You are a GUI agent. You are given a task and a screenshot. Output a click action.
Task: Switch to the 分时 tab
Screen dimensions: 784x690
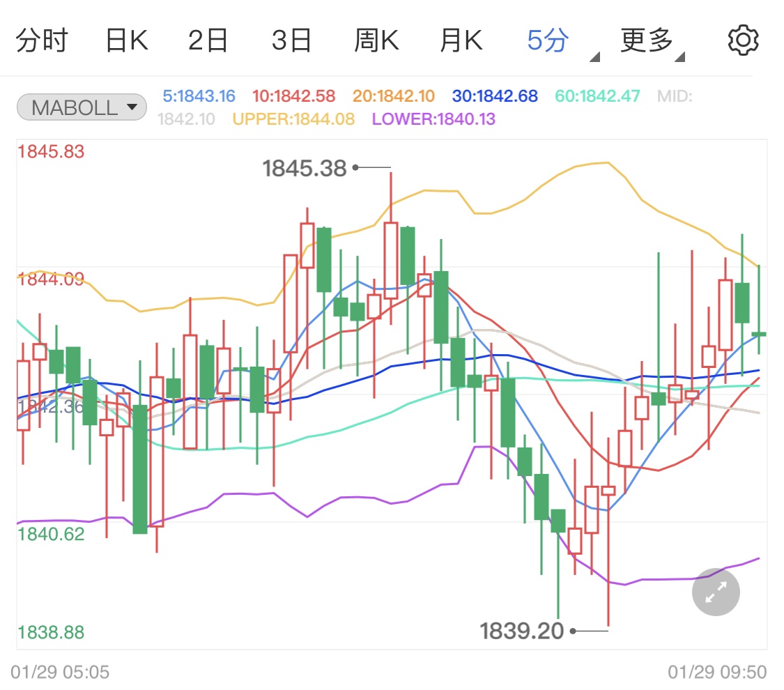(42, 40)
